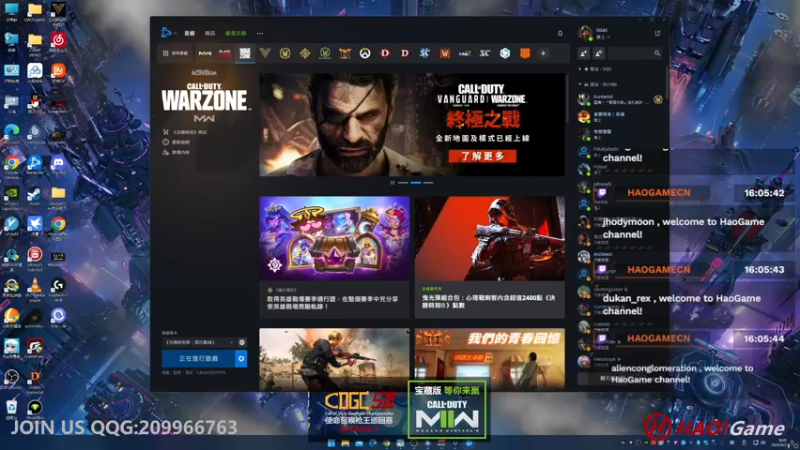Screen dimensions: 800x450
Task: Open the Discord desktop shortcut
Action: (58, 166)
